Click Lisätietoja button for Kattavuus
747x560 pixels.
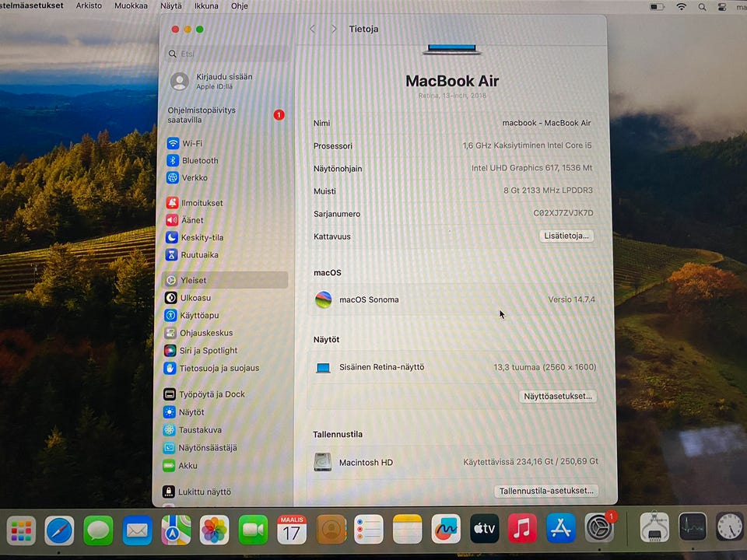(566, 236)
